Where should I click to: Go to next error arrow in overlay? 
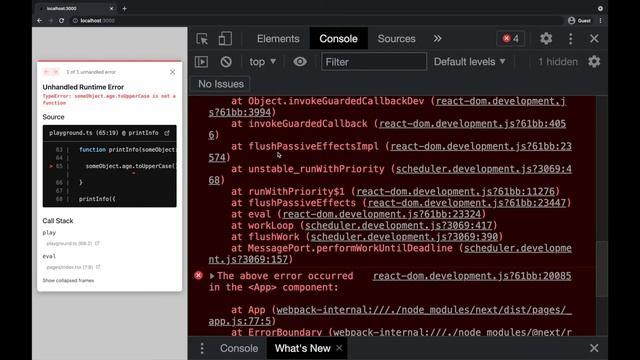[x=56, y=72]
